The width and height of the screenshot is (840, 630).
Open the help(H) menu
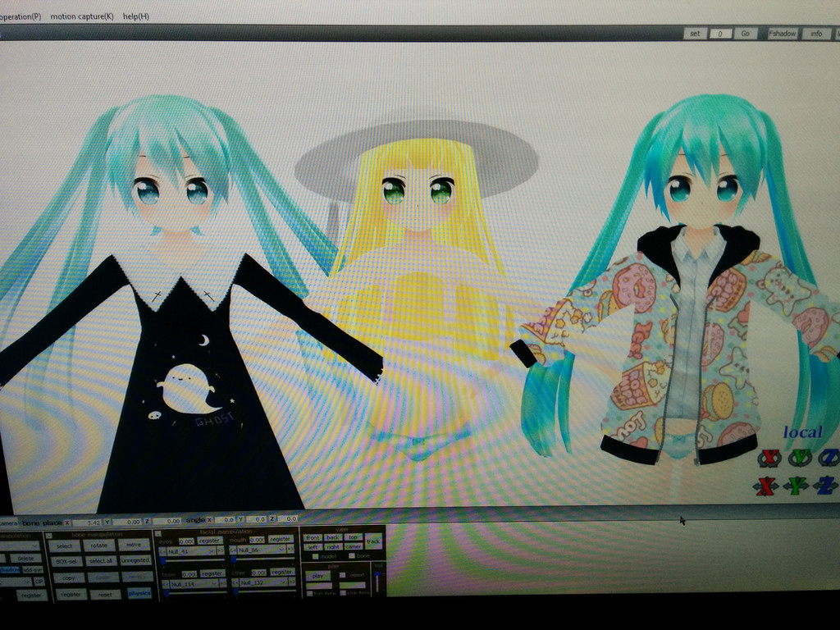point(136,16)
